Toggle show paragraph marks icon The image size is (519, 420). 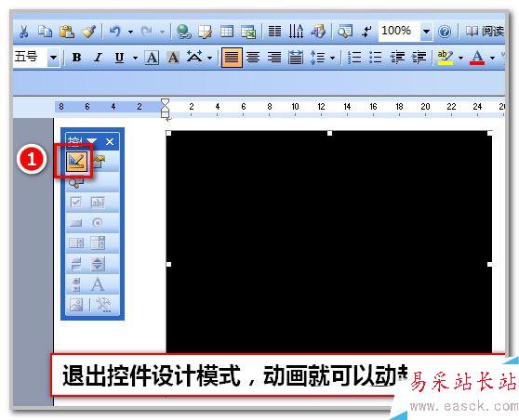tap(366, 32)
